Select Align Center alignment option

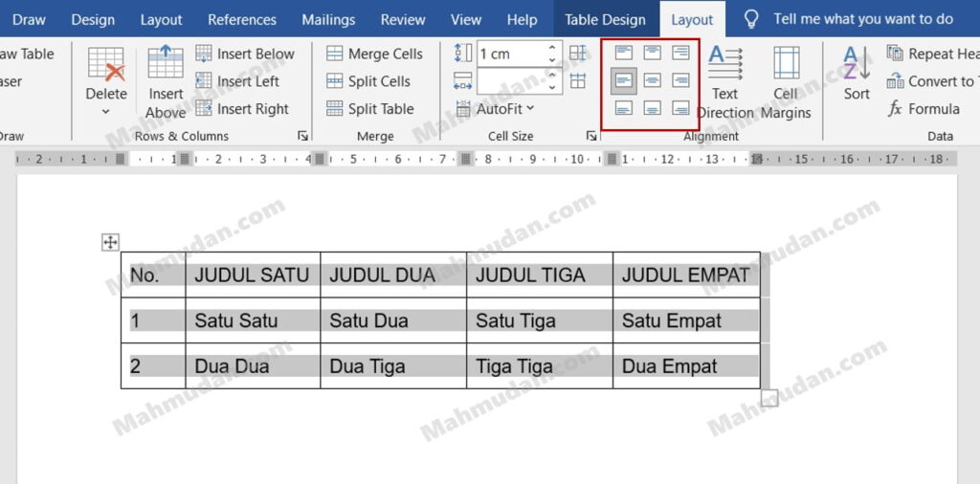tap(653, 80)
